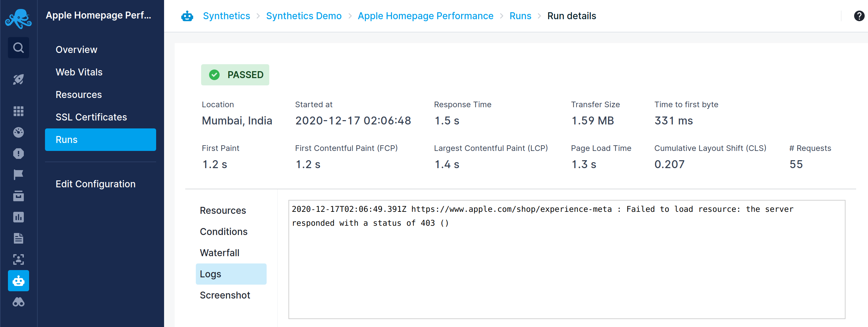Screen dimensions: 868x327
Task: Click inside the log output box
Action: point(566,259)
